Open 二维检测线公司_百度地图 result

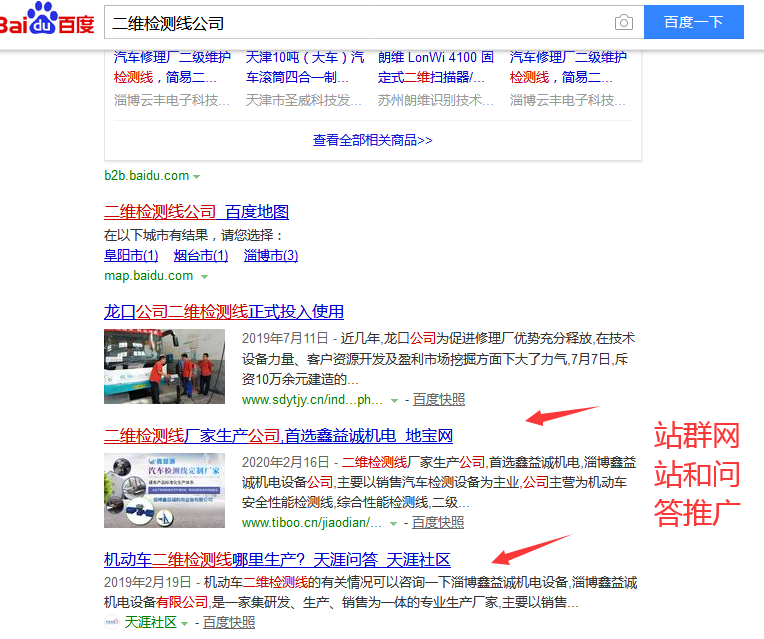[196, 212]
